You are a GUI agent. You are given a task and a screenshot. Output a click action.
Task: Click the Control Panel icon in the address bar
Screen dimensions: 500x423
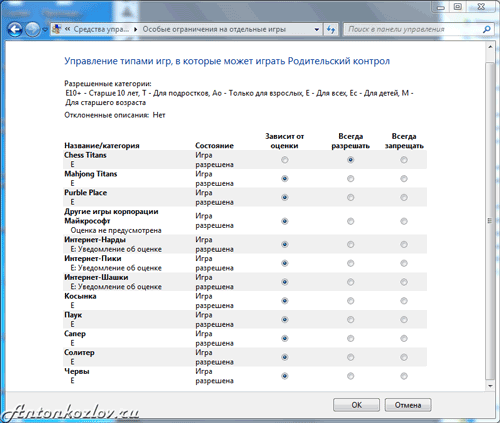point(57,29)
